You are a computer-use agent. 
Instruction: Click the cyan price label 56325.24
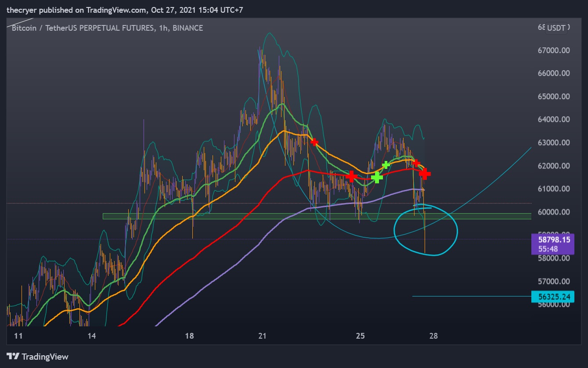[x=552, y=297]
